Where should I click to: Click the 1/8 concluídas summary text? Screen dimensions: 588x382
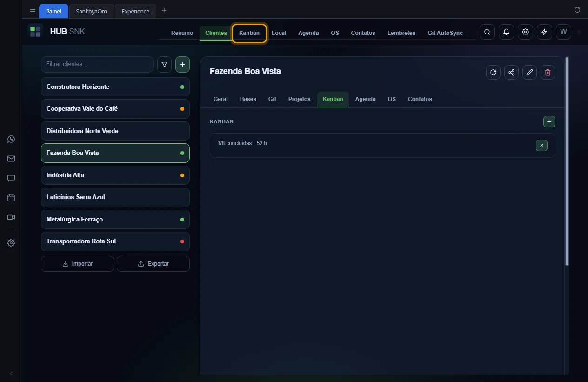coord(242,143)
